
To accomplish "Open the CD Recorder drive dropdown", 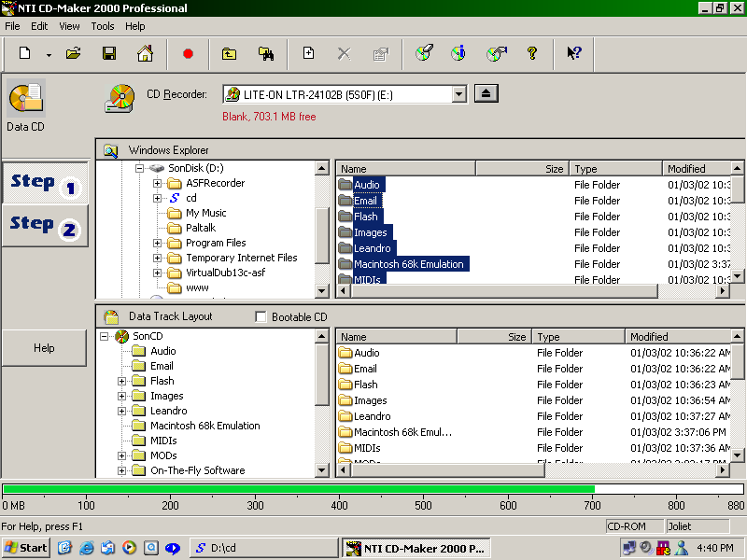I will click(x=458, y=94).
